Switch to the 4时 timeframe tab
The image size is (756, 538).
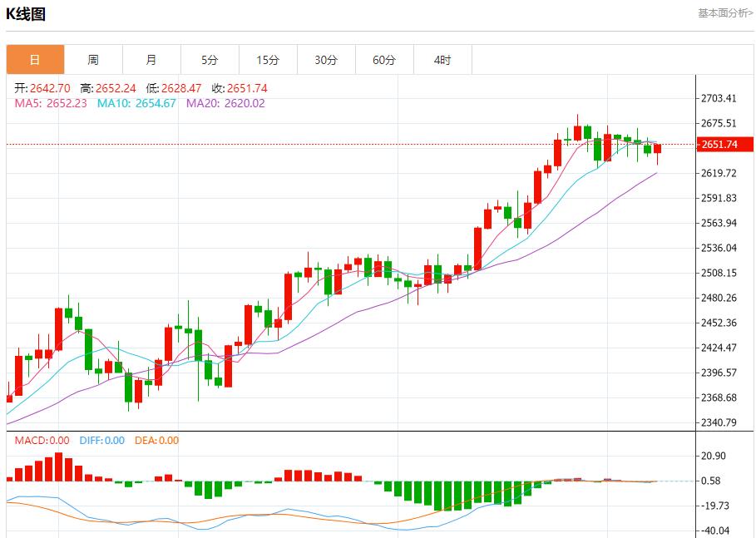tap(442, 60)
